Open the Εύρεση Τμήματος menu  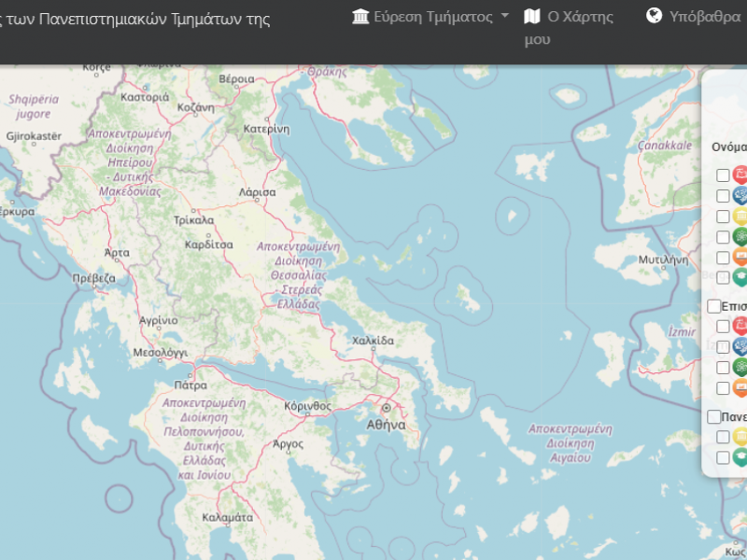click(x=433, y=17)
